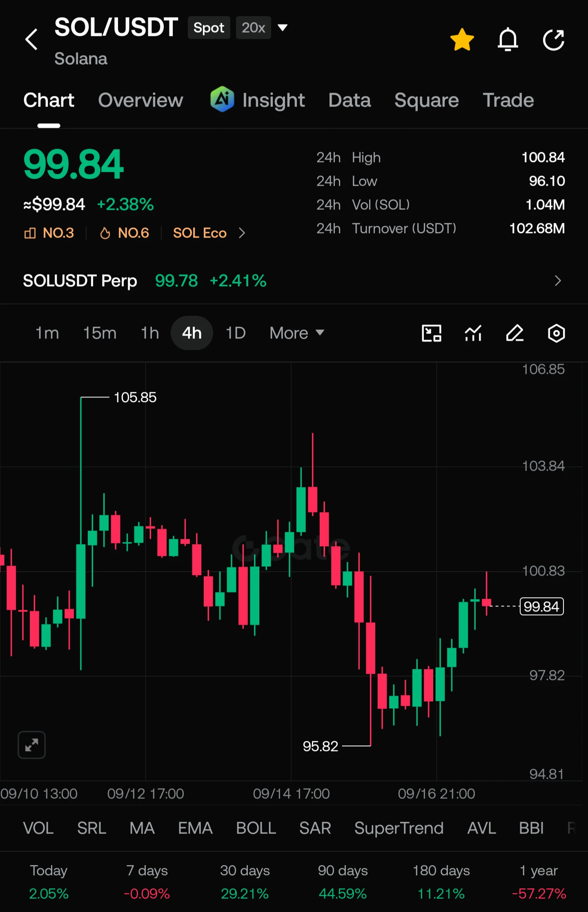The image size is (588, 912).
Task: Tap the 24h Low value 96.10
Action: (x=547, y=181)
